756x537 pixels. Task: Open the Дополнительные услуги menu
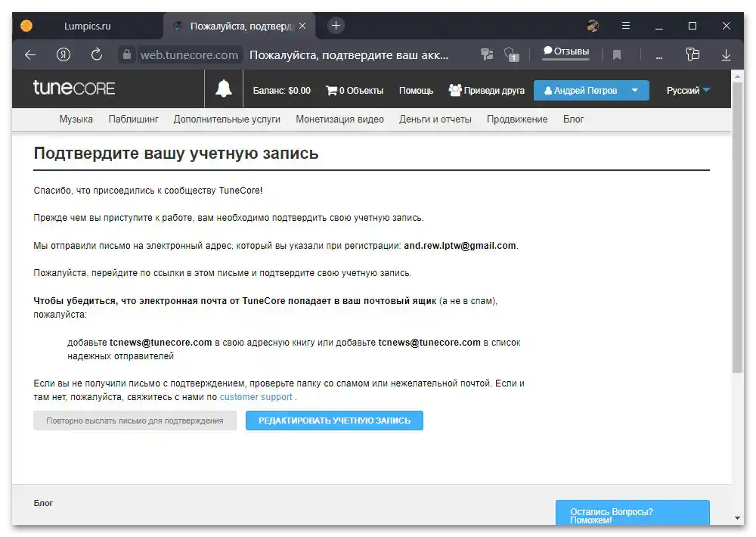(227, 120)
